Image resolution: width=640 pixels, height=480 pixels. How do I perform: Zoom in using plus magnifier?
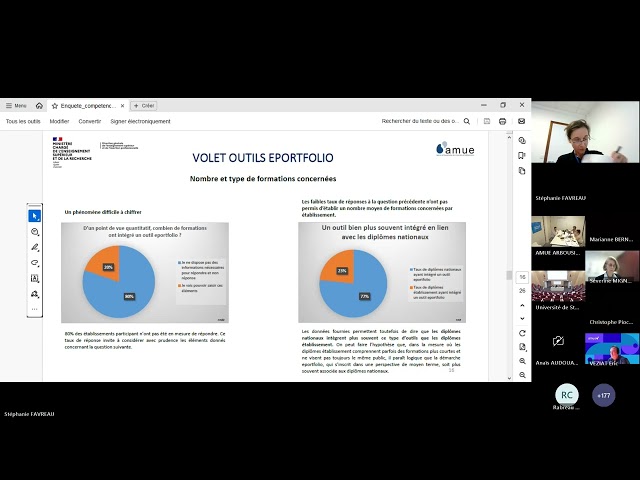(x=522, y=361)
